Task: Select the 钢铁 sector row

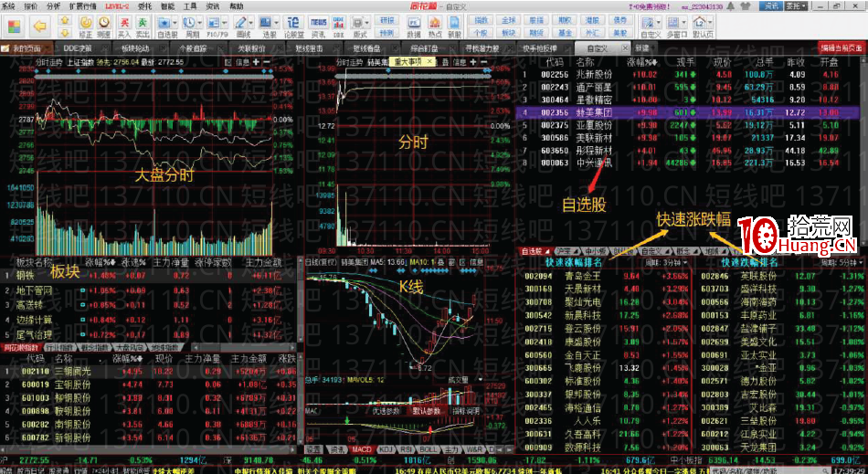Action: [150, 275]
